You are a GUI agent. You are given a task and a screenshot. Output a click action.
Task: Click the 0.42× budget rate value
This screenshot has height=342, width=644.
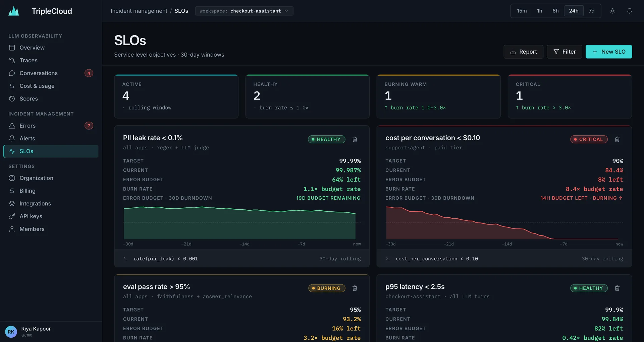[593, 338]
